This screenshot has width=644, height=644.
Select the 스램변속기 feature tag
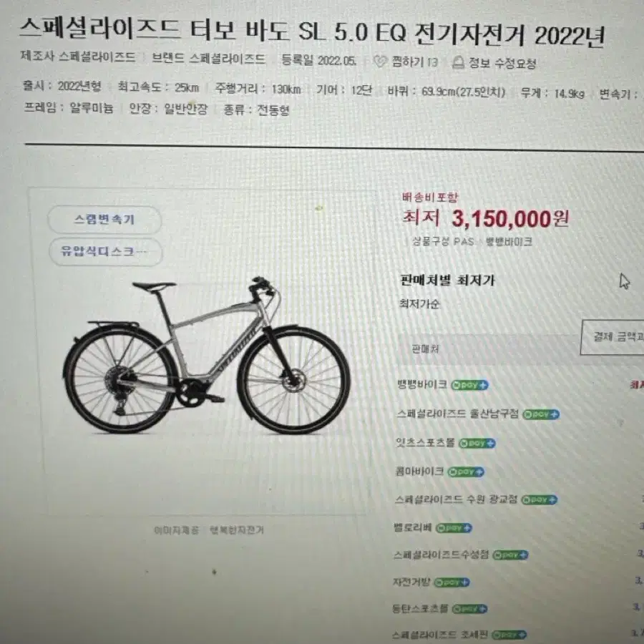coord(104,220)
